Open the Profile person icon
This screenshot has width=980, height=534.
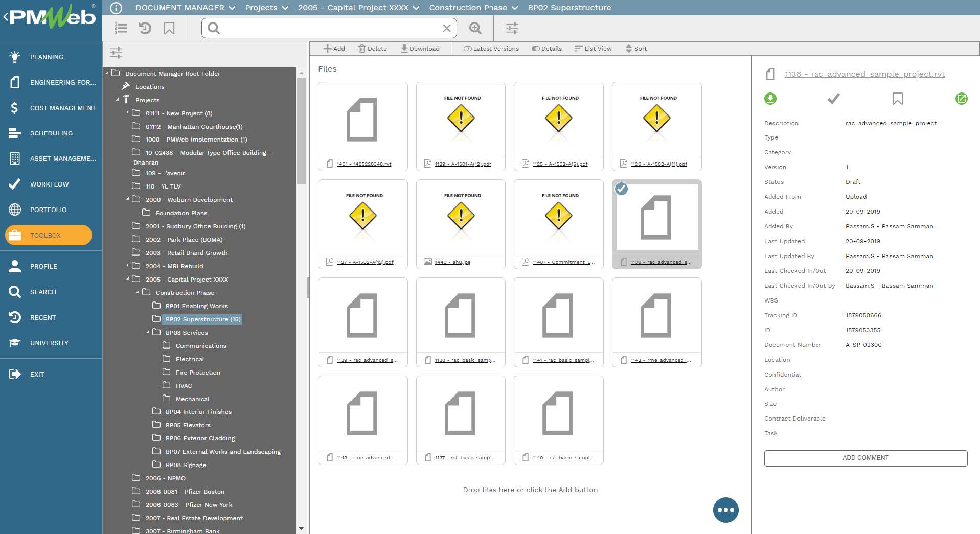coord(15,266)
